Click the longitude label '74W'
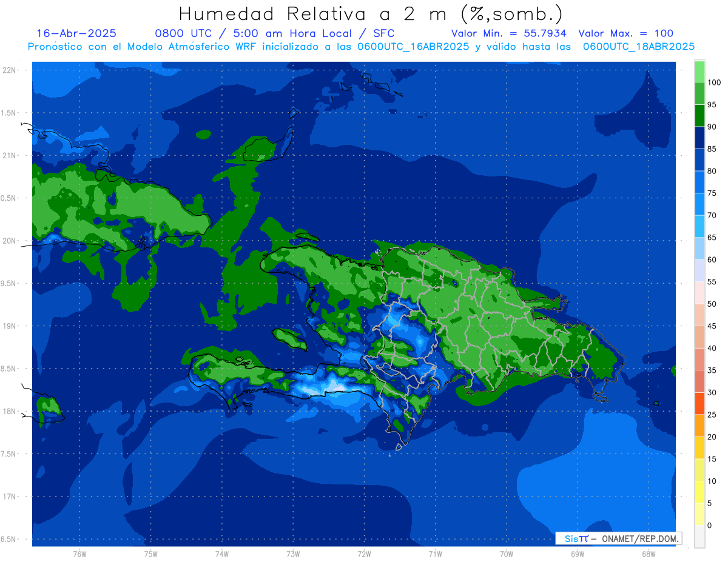Viewport: 728px width, 562px height. tap(222, 554)
